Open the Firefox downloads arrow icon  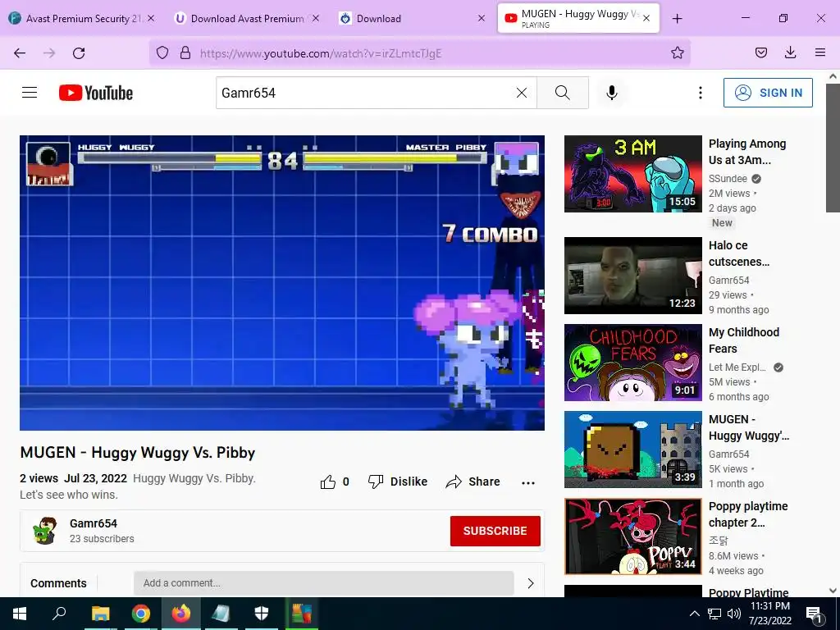point(790,52)
